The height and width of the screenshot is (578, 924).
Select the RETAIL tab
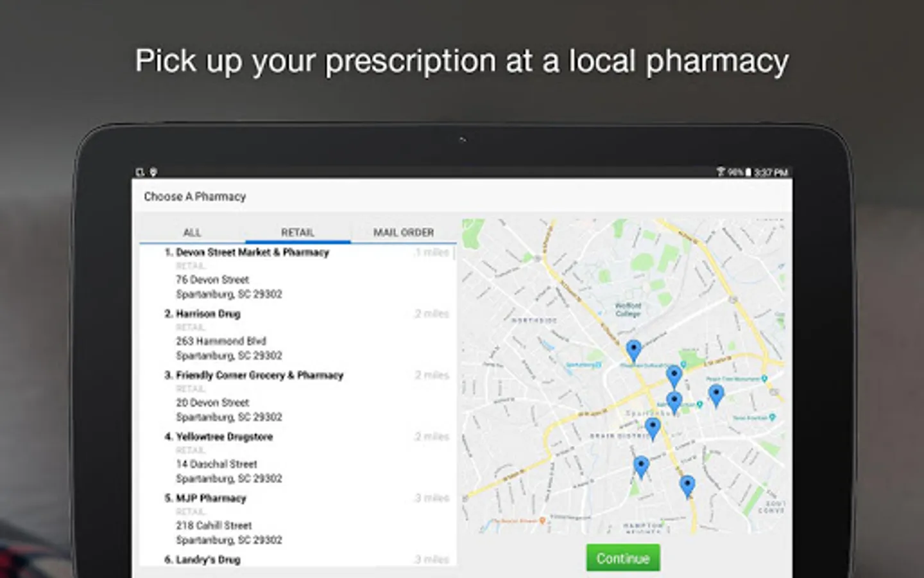[298, 232]
